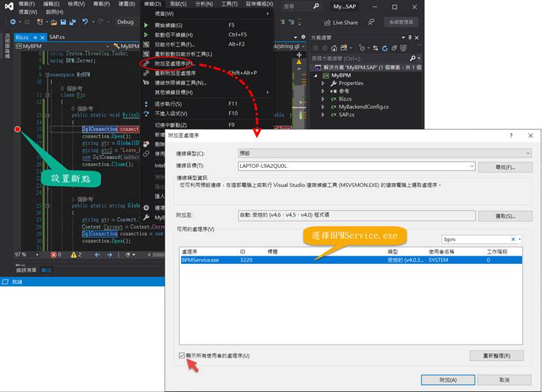
Task: Pin the Biz.cs tab
Action: coord(35,37)
